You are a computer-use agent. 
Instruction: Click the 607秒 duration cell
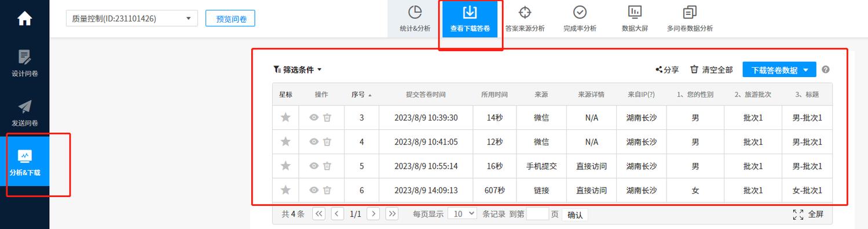(x=495, y=190)
